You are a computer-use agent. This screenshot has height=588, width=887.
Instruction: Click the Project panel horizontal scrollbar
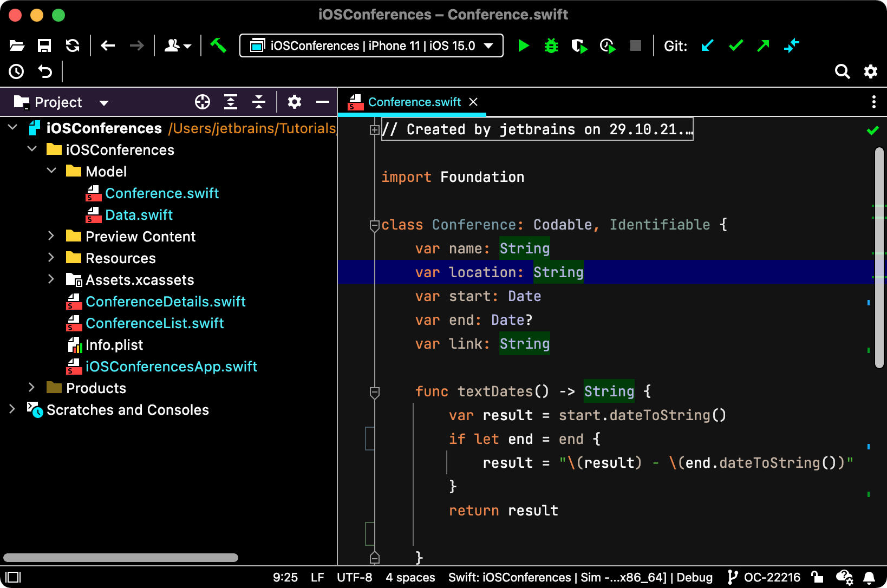(x=121, y=558)
